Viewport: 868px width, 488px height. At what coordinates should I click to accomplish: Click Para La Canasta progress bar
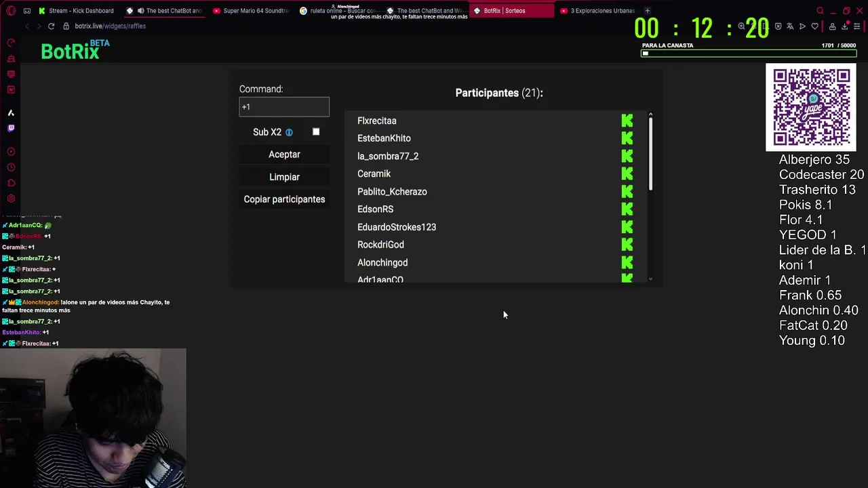tap(749, 53)
